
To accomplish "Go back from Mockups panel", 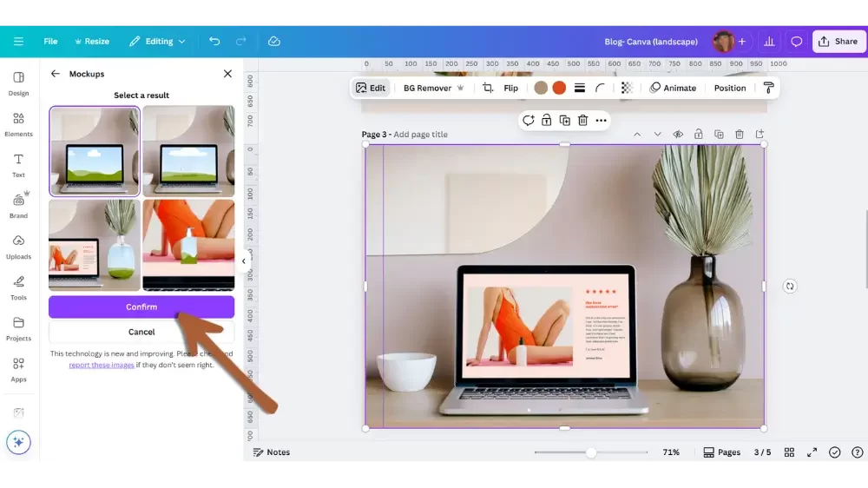I will (55, 74).
